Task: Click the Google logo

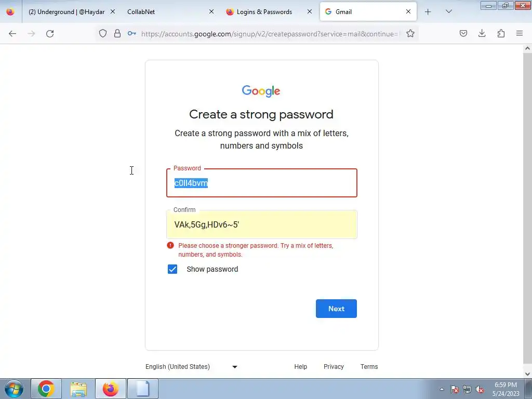Action: click(x=261, y=91)
